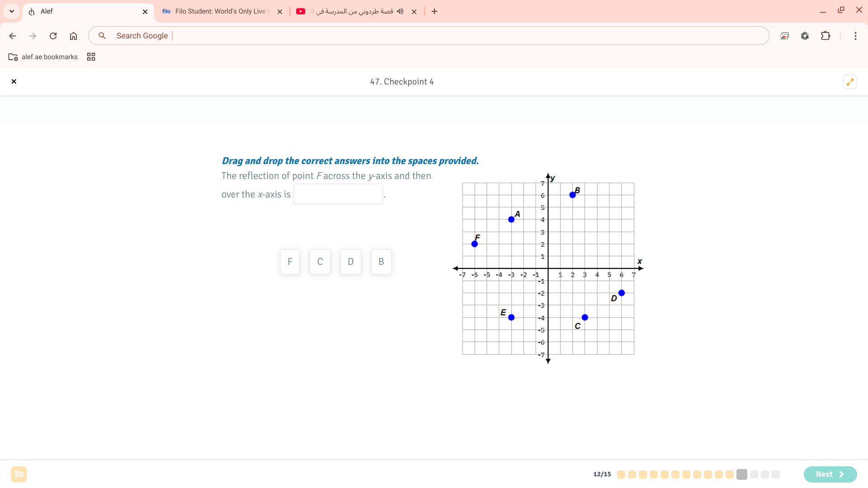Navigate back in browser
This screenshot has height=488, width=868.
point(13,36)
